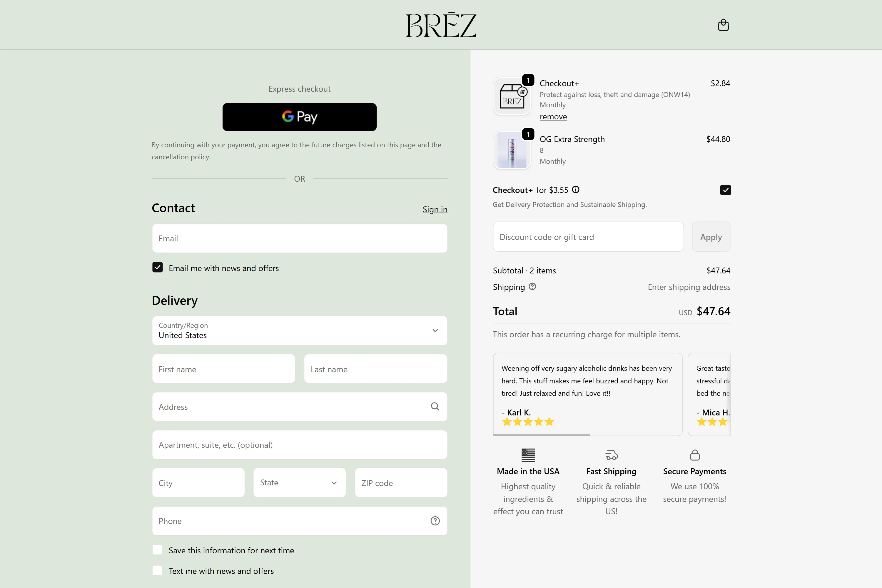Uncheck Email me with news and offers

158,268
